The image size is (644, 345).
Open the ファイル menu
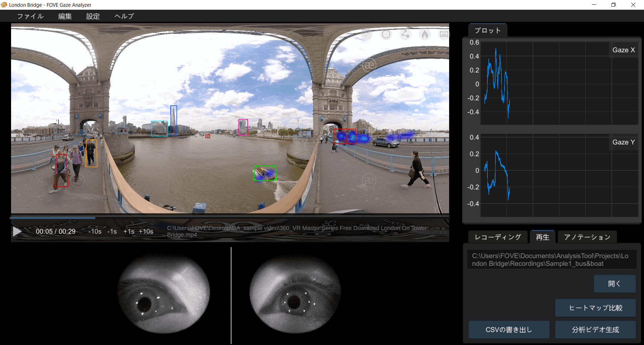point(30,16)
